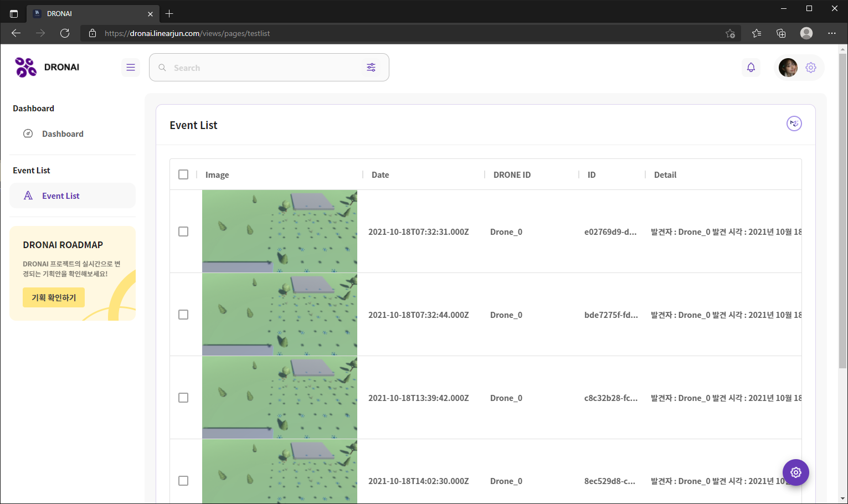Click the DRONAI logo icon

(25, 67)
